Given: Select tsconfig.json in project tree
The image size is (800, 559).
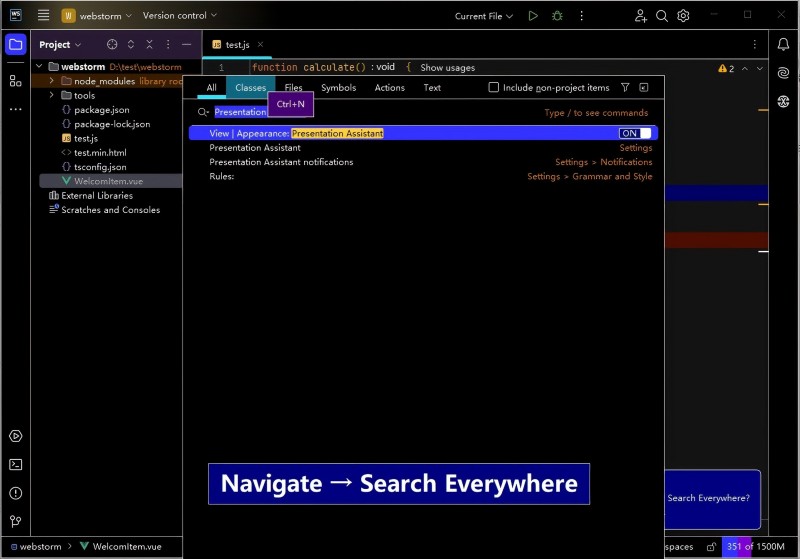Looking at the screenshot, I should tap(100, 167).
